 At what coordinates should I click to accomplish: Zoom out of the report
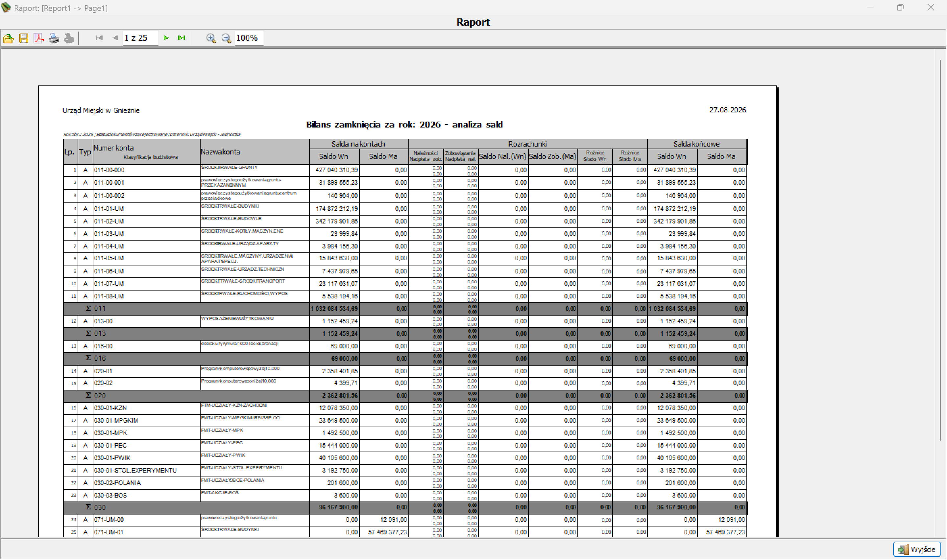(226, 38)
